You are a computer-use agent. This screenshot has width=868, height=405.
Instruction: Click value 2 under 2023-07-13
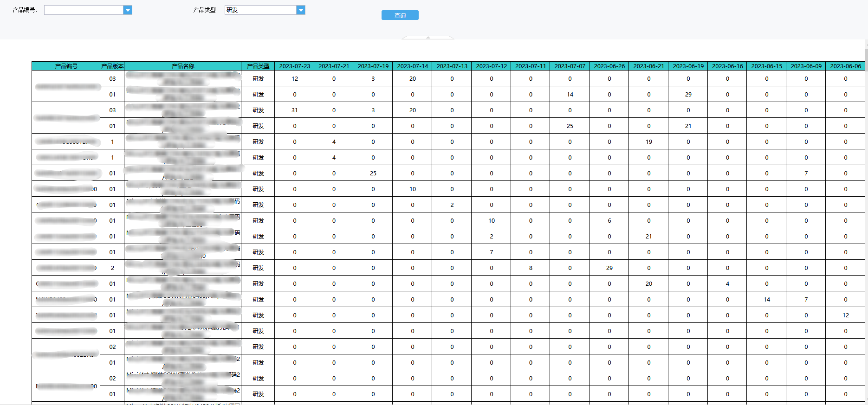452,205
